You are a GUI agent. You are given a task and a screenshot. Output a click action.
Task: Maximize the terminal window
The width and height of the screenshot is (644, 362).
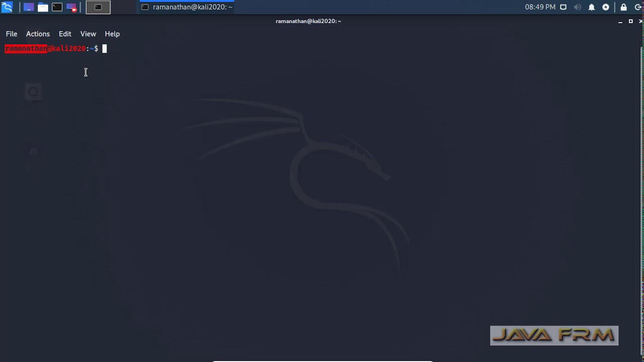pos(630,21)
